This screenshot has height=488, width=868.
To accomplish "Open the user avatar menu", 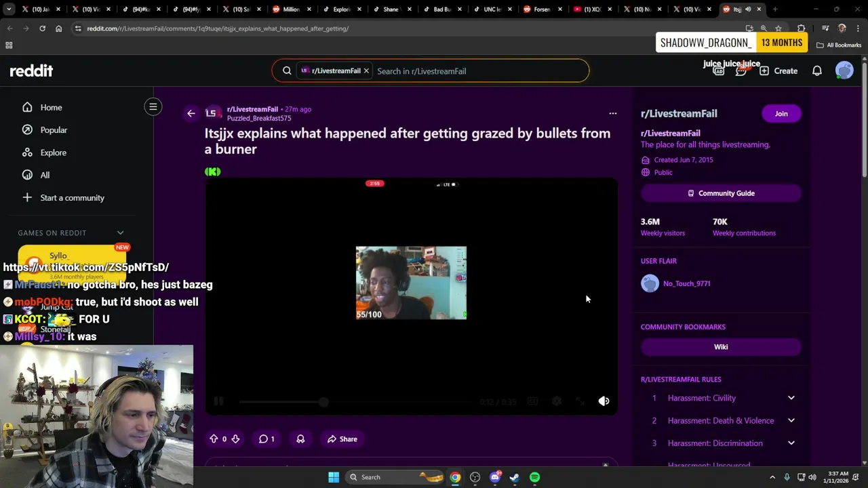I will coord(844,70).
